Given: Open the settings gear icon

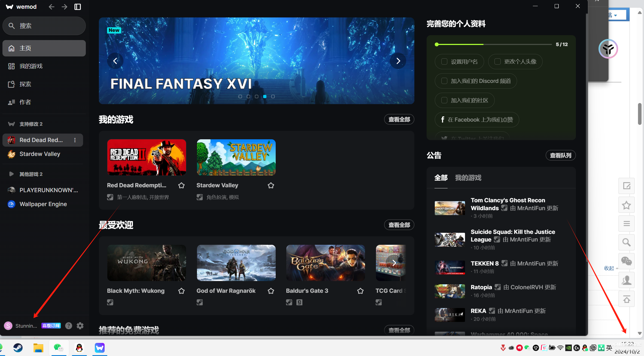Looking at the screenshot, I should pyautogui.click(x=80, y=326).
